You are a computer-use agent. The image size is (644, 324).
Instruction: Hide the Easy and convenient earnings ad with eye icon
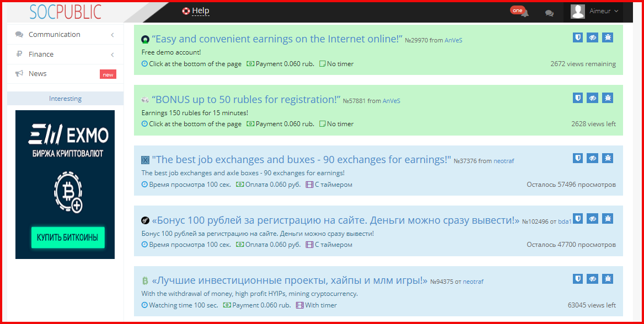point(592,37)
